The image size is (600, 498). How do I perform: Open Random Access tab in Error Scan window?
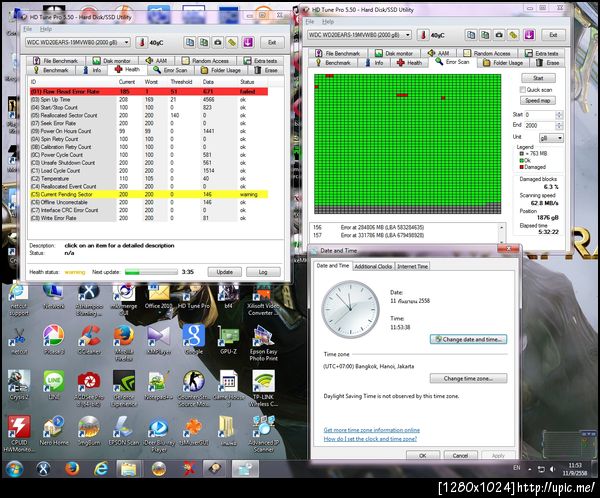pyautogui.click(x=487, y=53)
